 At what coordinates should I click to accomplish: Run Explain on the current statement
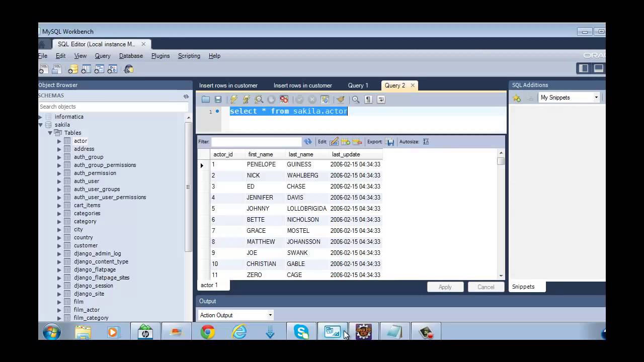click(259, 100)
